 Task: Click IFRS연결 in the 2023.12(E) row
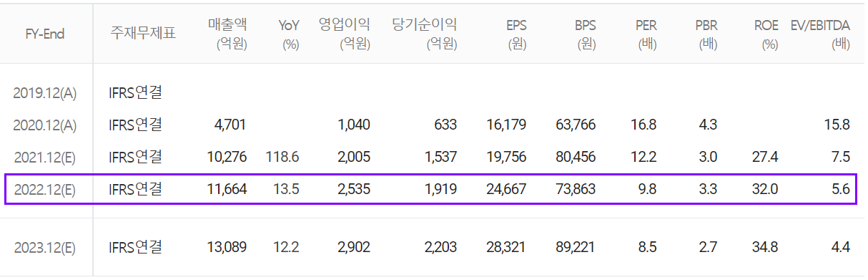(136, 248)
